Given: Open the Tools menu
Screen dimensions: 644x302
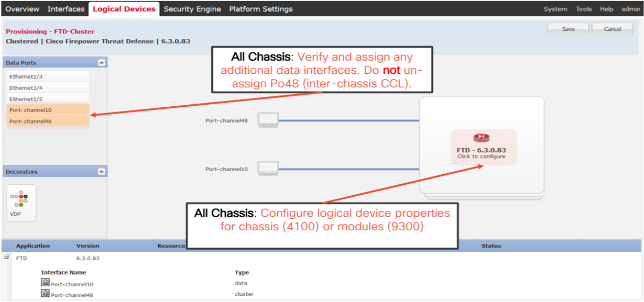Looking at the screenshot, I should tap(584, 9).
